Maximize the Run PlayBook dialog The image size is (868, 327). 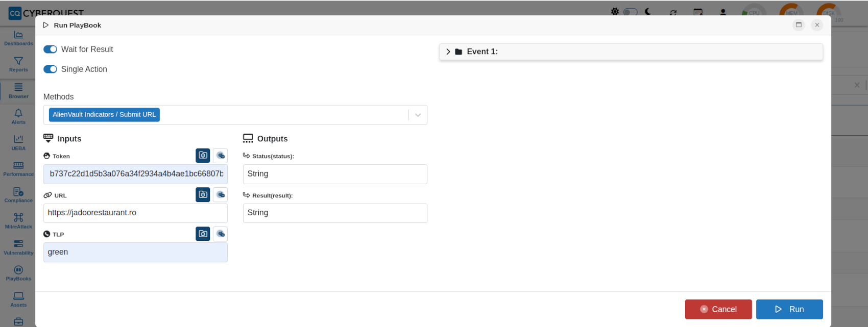point(799,25)
